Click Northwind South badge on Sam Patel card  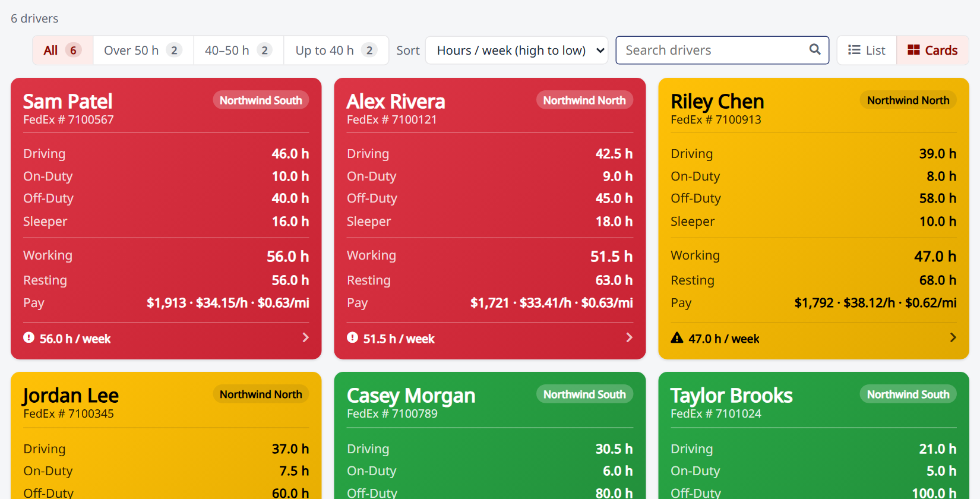tap(261, 100)
